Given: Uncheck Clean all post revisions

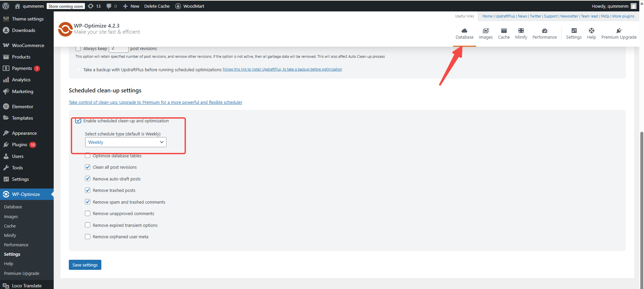Looking at the screenshot, I should coord(88,167).
